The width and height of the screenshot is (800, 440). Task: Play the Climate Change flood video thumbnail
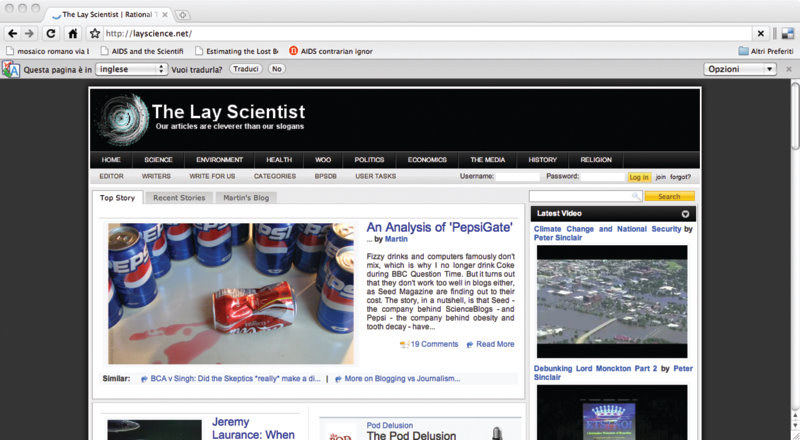click(612, 302)
